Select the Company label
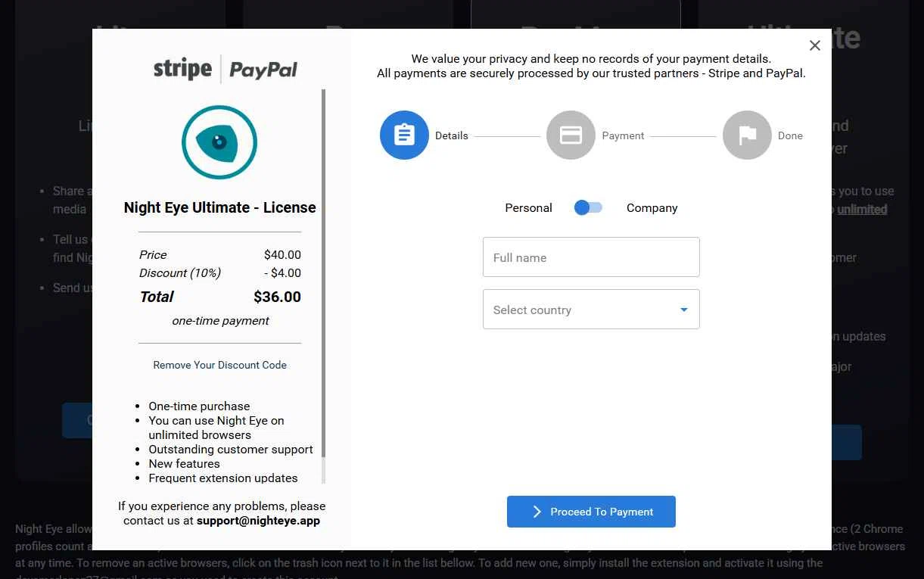This screenshot has height=579, width=924. click(x=652, y=208)
